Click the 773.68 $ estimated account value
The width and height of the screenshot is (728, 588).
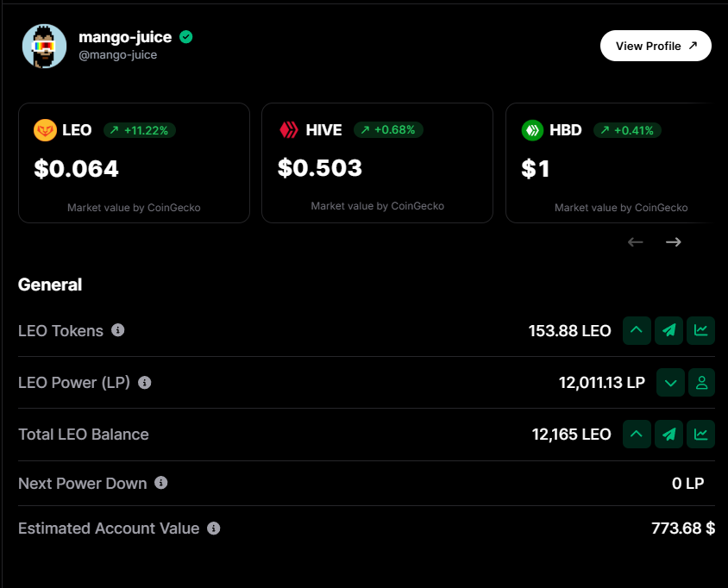[683, 529]
